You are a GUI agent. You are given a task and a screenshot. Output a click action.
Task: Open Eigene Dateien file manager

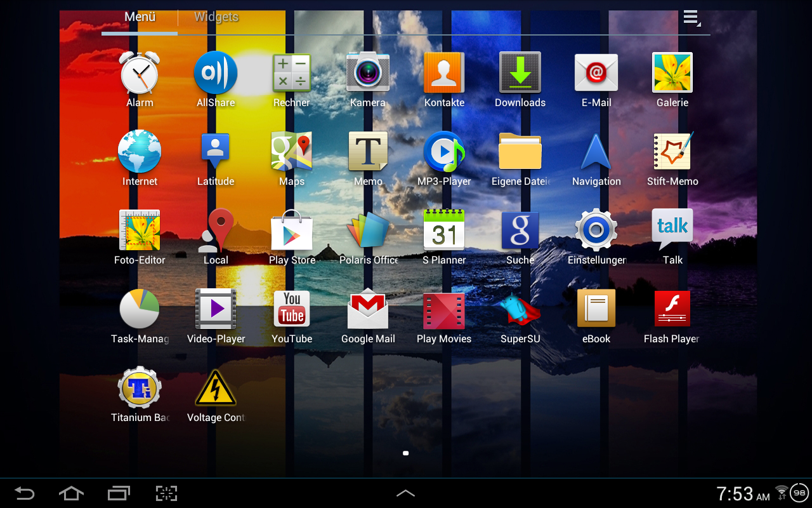[x=520, y=152]
